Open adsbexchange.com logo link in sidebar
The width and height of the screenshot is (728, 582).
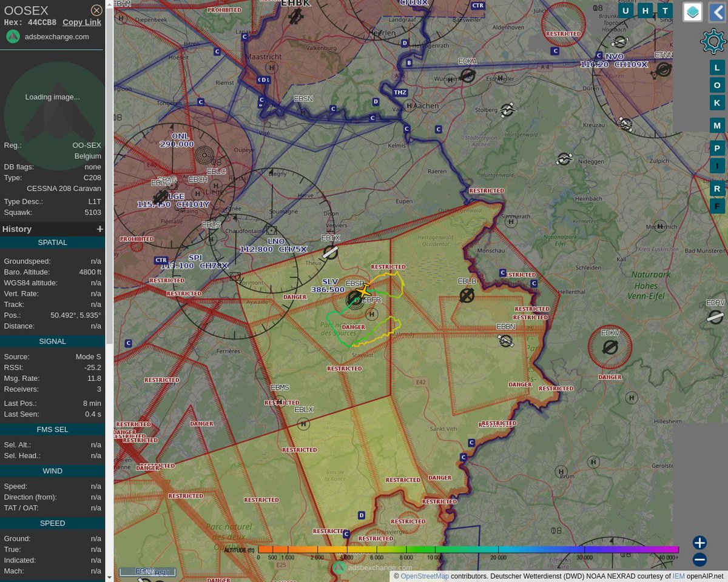coord(48,36)
